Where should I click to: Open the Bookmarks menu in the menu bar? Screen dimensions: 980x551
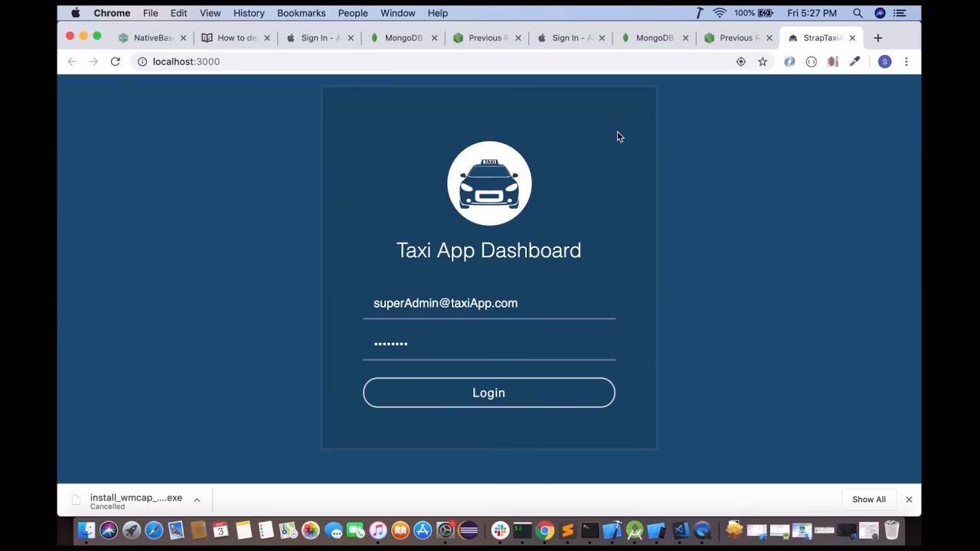(x=301, y=12)
